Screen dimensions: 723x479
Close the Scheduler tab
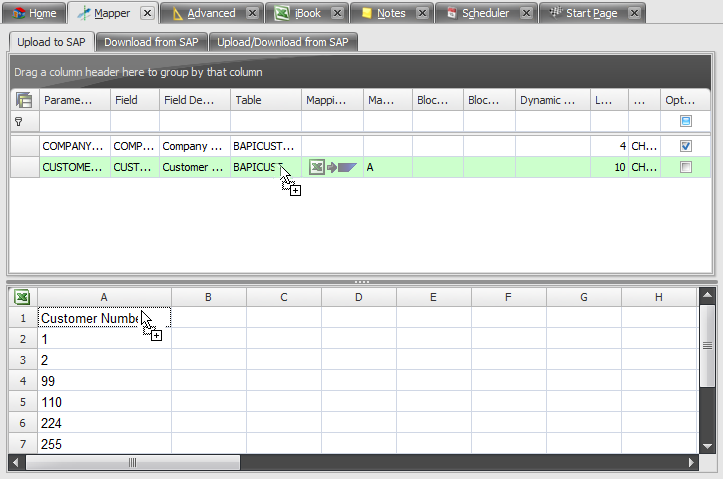525,13
